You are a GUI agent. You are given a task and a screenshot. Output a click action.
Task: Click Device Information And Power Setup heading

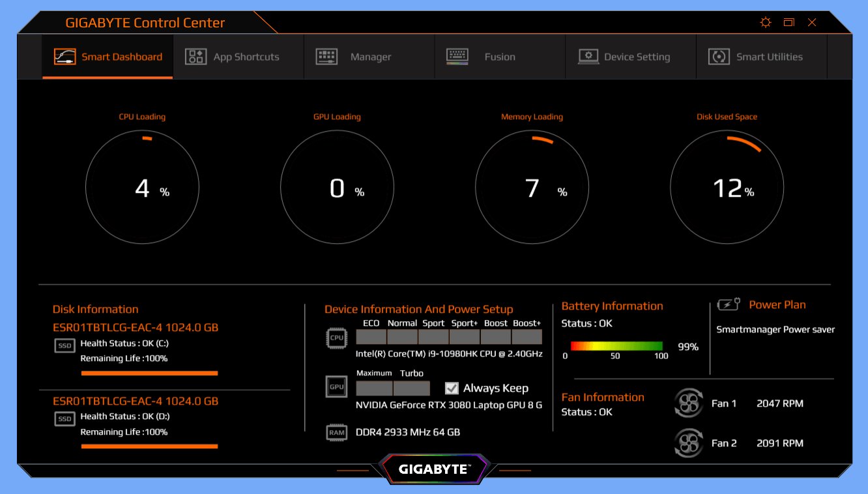(x=419, y=310)
